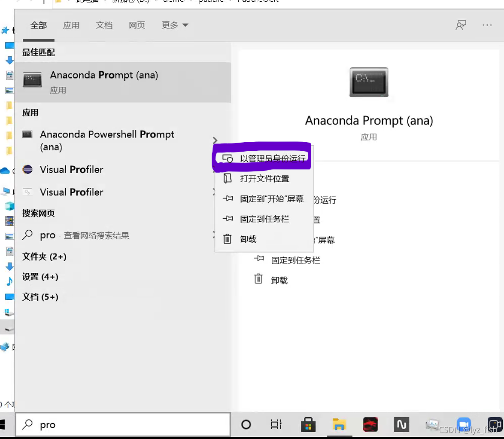Expand arrow for Anaconda Powershell Prompt

(215, 140)
